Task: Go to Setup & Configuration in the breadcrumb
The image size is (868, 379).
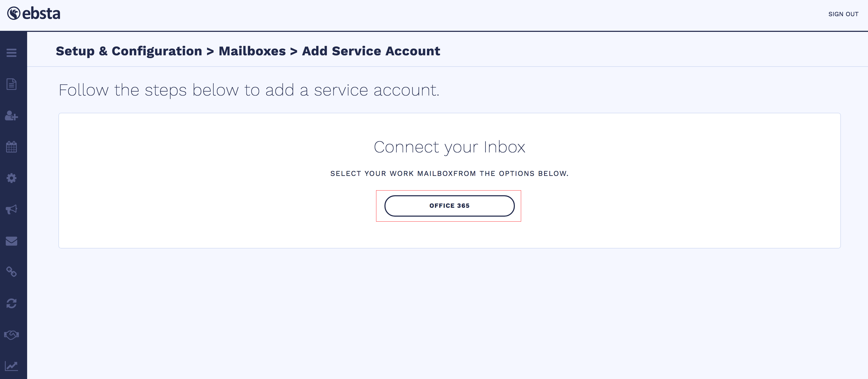Action: tap(129, 51)
